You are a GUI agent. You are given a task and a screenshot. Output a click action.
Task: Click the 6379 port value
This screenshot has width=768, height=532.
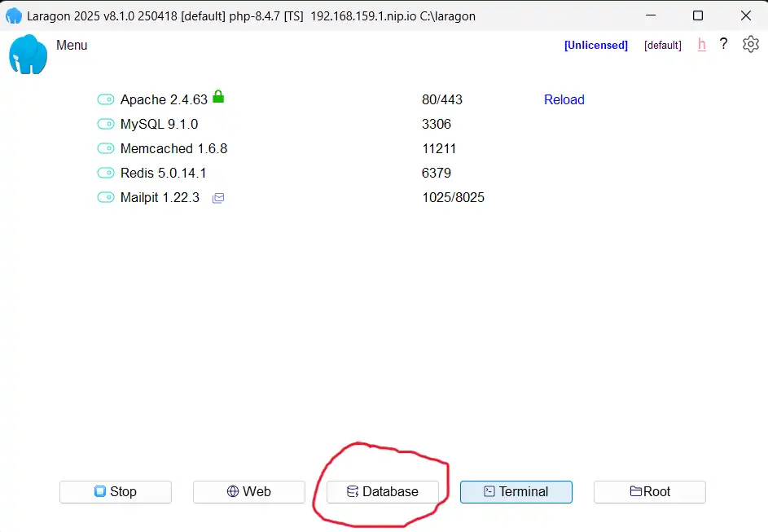pos(436,173)
